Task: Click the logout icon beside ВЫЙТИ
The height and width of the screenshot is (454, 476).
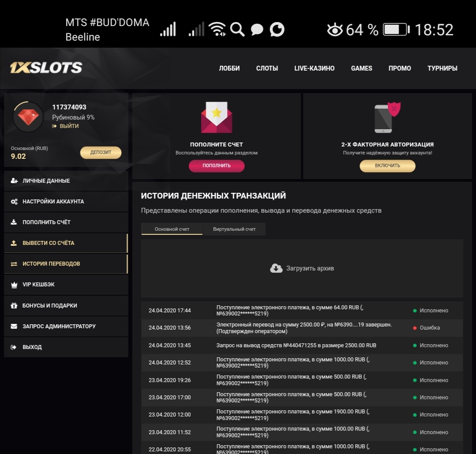Action: click(x=54, y=126)
